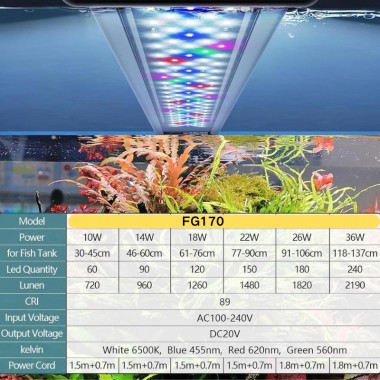Select the AC100-240V input voltage value
The height and width of the screenshot is (380, 380).
pos(225,318)
